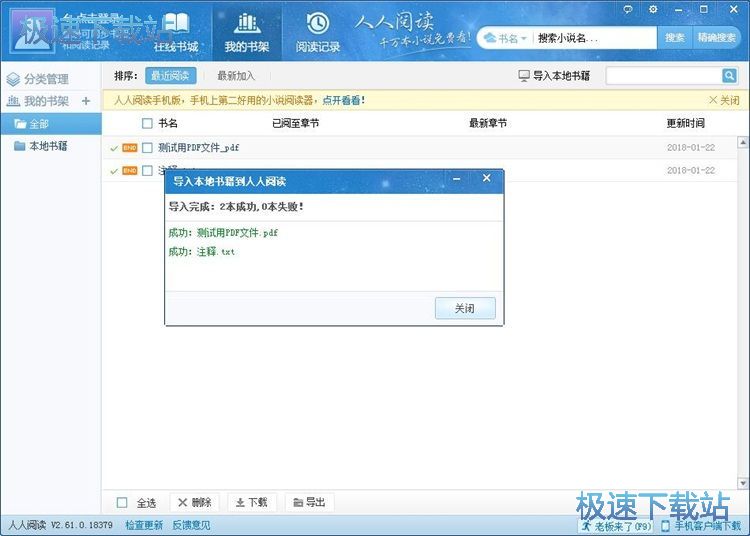Check the 测试用PDF文件_pdf row checkbox
Screen dimensions: 750x536
tap(147, 147)
